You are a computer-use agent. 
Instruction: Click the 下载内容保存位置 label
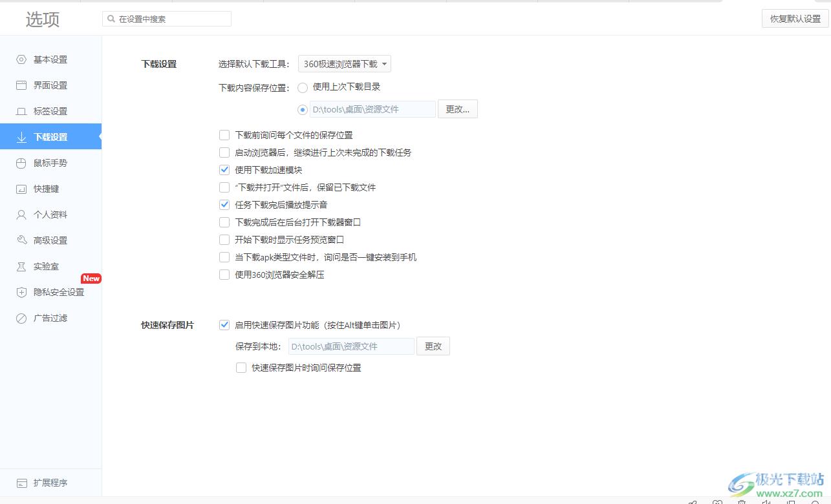[x=254, y=88]
